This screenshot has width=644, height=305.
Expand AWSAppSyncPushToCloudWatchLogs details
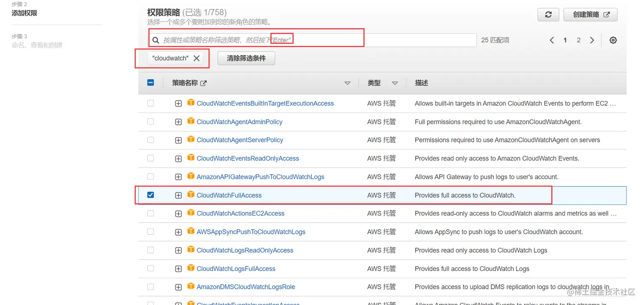click(178, 232)
